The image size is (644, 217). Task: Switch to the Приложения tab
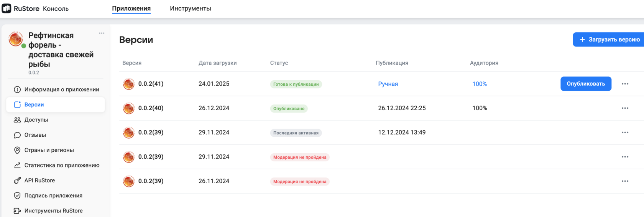pos(131,8)
